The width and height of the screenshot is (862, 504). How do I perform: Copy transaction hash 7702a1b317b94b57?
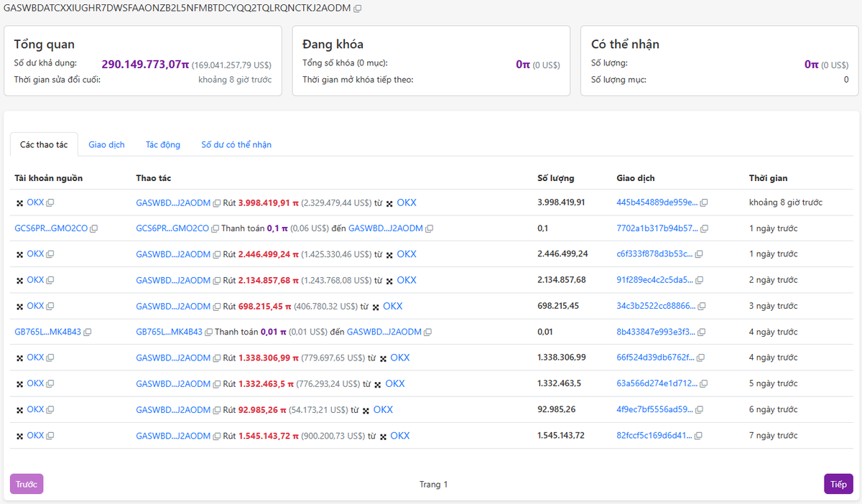pyautogui.click(x=705, y=229)
